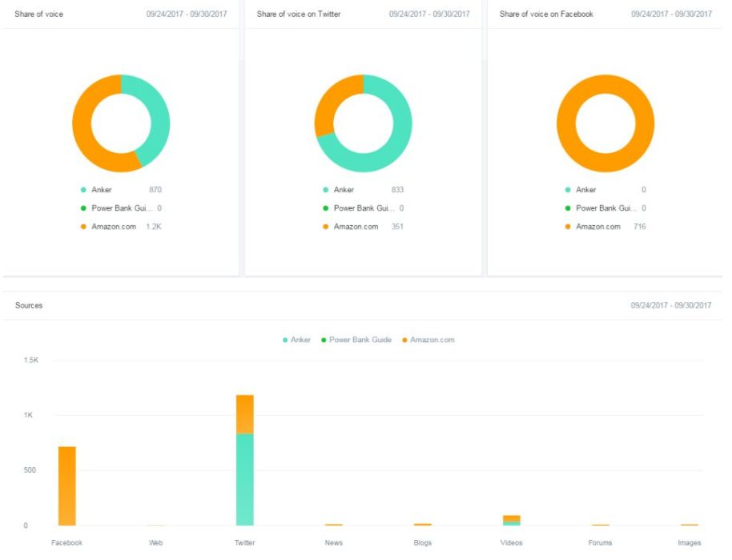Image resolution: width=732 pixels, height=560 pixels.
Task: Click teal Anker segment of Twitter donut
Action: pyautogui.click(x=392, y=150)
